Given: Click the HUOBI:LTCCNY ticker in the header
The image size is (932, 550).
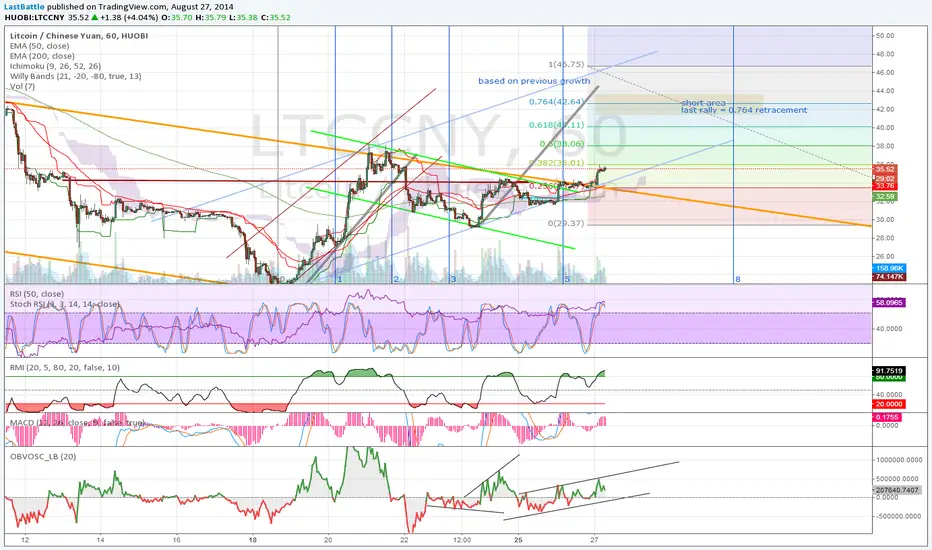Looking at the screenshot, I should [x=34, y=17].
